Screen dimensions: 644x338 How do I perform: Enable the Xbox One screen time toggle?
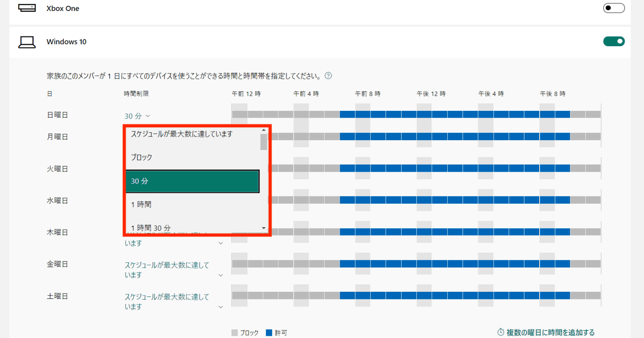coord(614,8)
